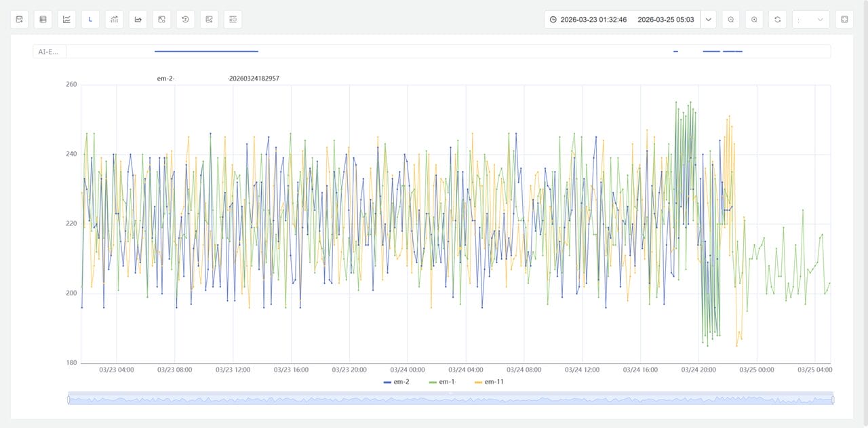Expand the time range preset chevron
The image size is (868, 428).
(x=709, y=20)
